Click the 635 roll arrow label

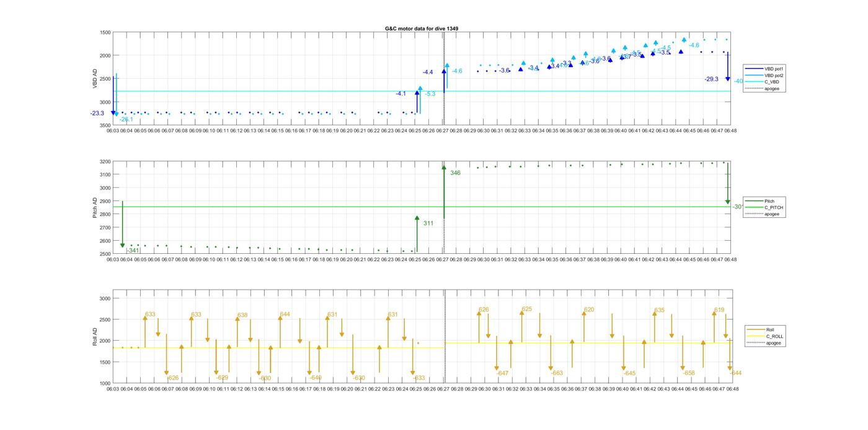659,310
